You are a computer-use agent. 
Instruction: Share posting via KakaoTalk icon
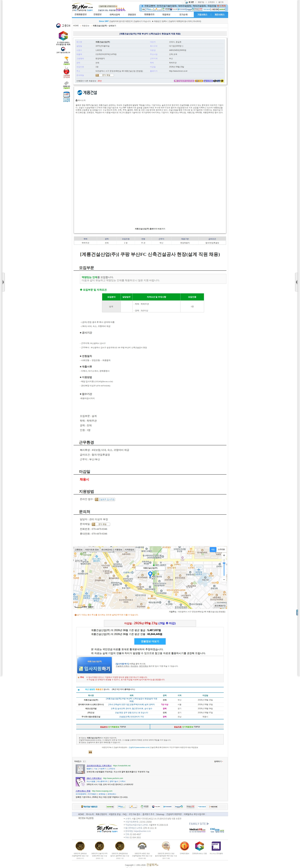pyautogui.click(x=222, y=81)
